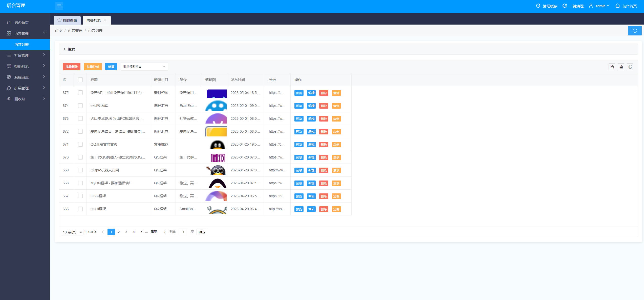Open the column filter grid icon
Viewport: 644px width, 300px height.
[612, 67]
